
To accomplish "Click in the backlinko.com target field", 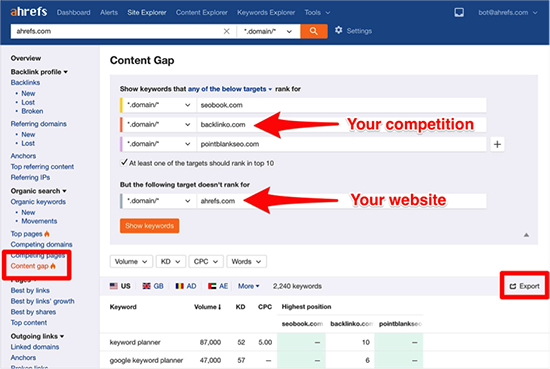I will (342, 125).
